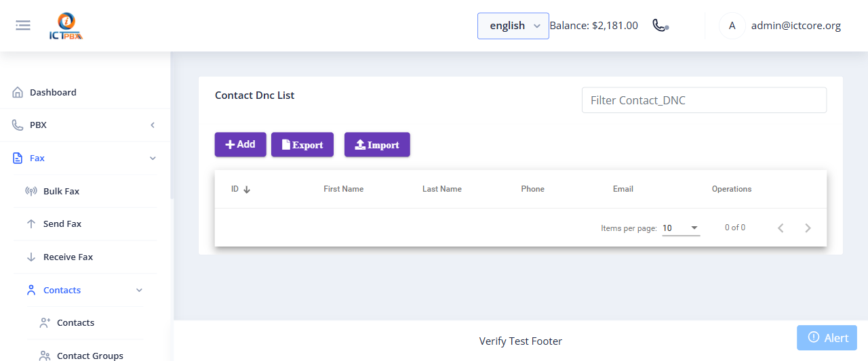Image resolution: width=868 pixels, height=361 pixels.
Task: Click the Receive Fax down-arrow icon
Action: (x=31, y=257)
